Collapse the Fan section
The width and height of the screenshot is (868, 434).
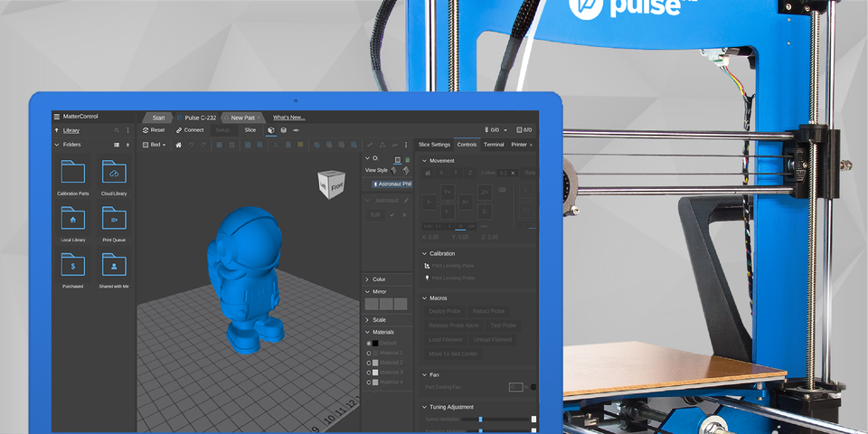[x=425, y=374]
